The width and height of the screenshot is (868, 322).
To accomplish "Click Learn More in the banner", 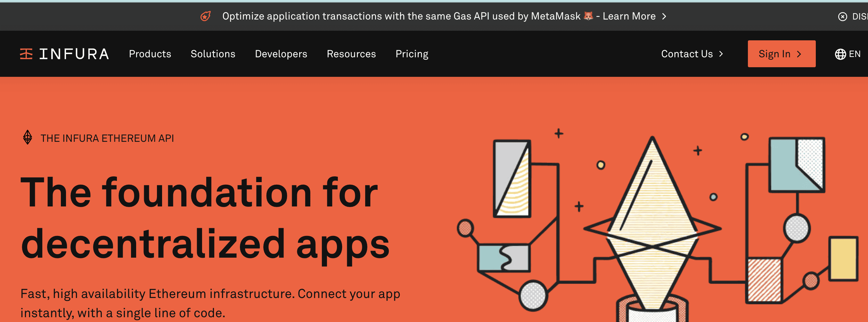I will (x=629, y=16).
